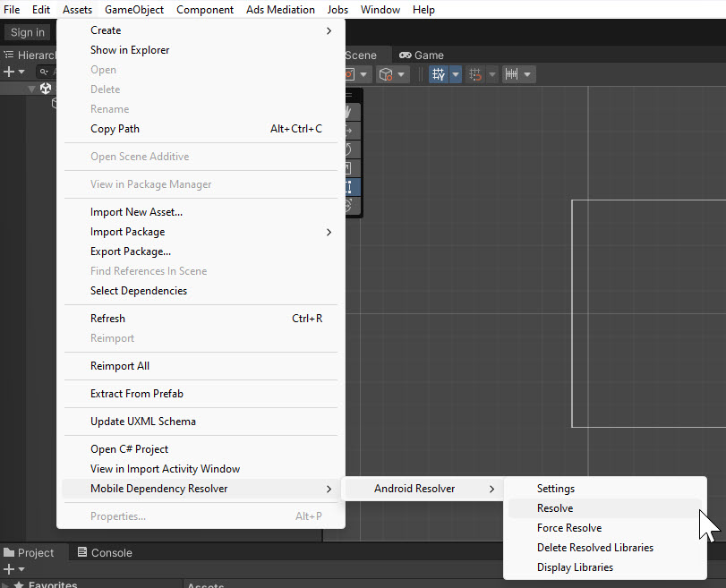Screen dimensions: 726x588
Task: Click the Sign in button
Action: coord(27,31)
